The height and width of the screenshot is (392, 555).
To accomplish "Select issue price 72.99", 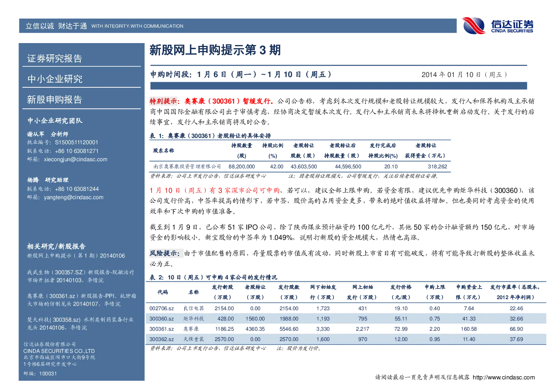I will [x=401, y=329].
